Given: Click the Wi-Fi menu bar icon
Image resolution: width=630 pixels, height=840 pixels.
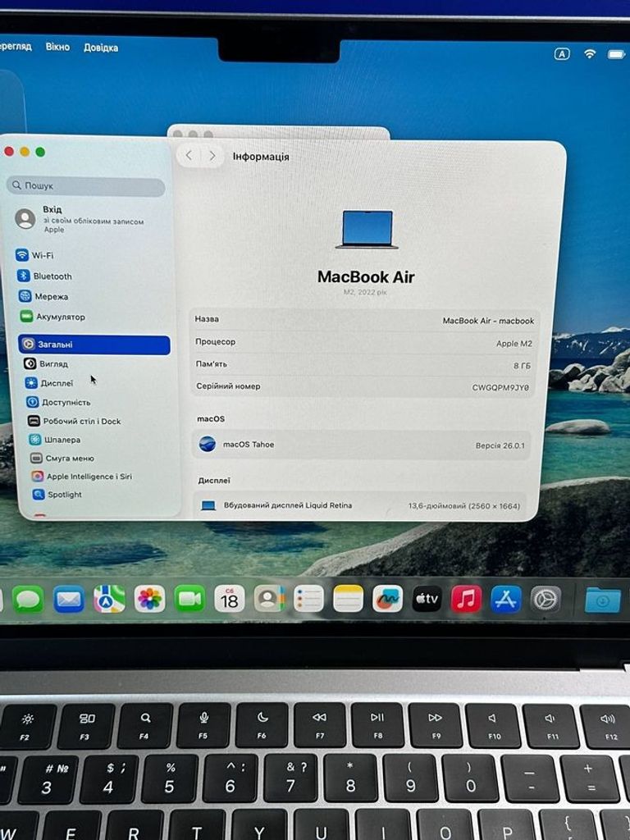Looking at the screenshot, I should tap(590, 53).
